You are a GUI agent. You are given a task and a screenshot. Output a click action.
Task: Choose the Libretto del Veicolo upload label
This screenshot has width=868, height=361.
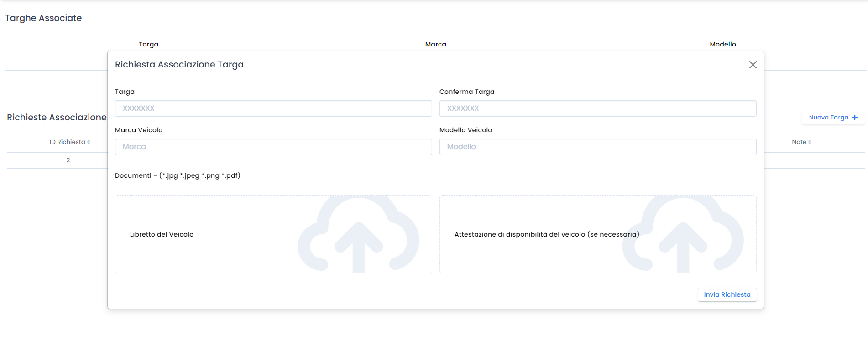coord(162,234)
